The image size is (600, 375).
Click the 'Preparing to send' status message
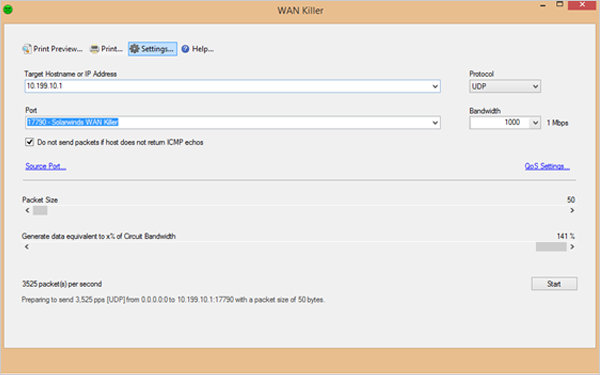pyautogui.click(x=173, y=300)
